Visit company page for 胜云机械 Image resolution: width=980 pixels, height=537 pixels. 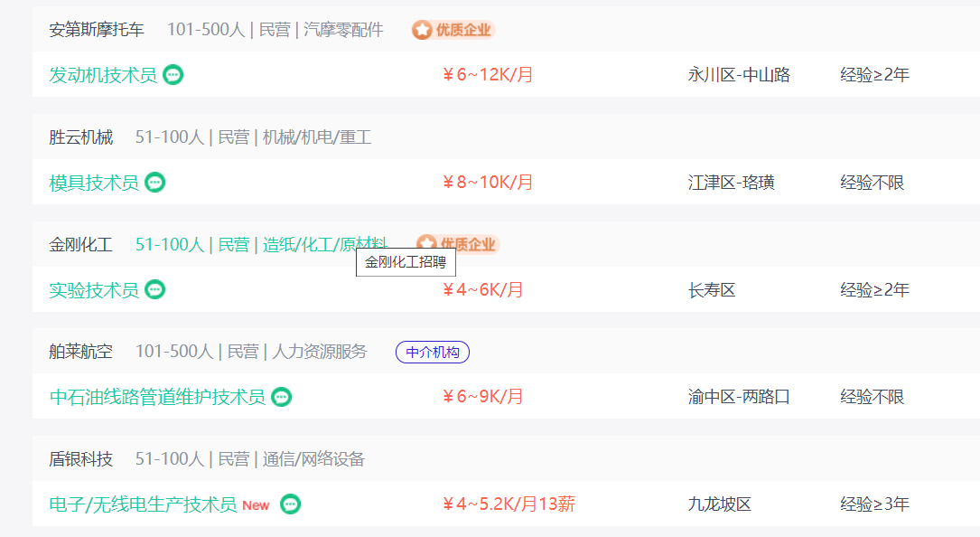coord(81,137)
